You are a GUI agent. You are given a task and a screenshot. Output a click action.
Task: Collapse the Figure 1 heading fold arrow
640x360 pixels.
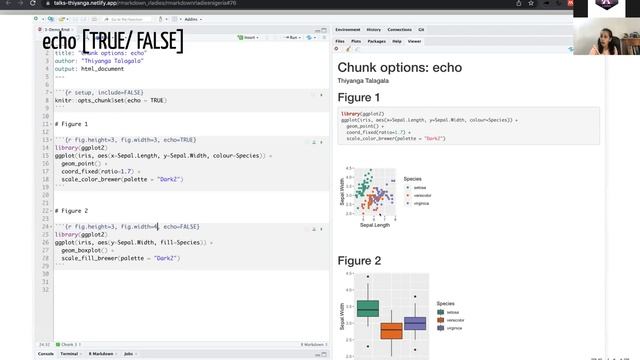[x=51, y=124]
